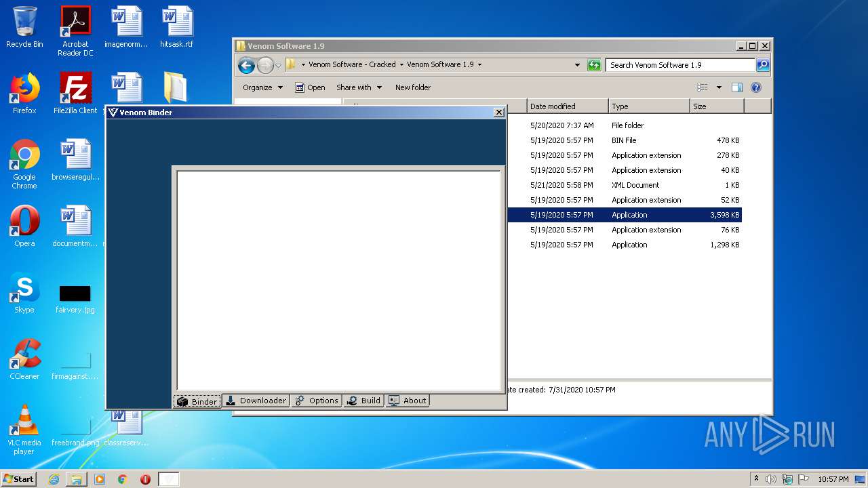The height and width of the screenshot is (488, 868).
Task: Refresh the Explorer folder view
Action: point(594,65)
